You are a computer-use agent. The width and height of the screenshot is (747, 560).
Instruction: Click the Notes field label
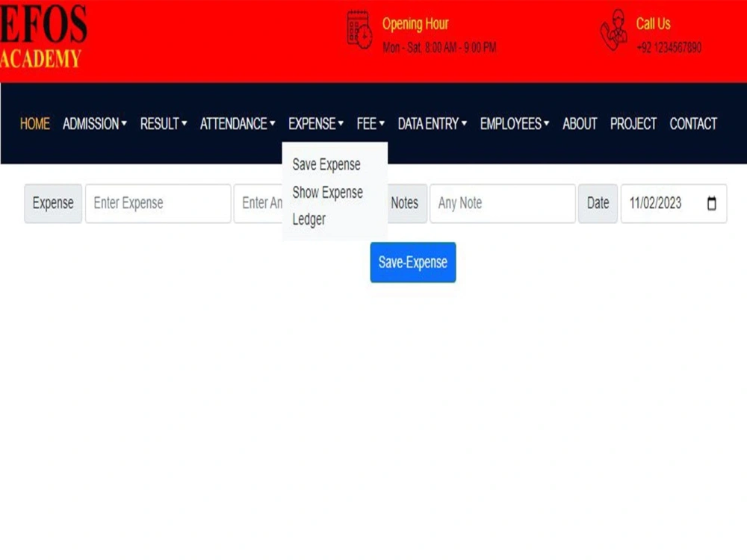click(406, 203)
